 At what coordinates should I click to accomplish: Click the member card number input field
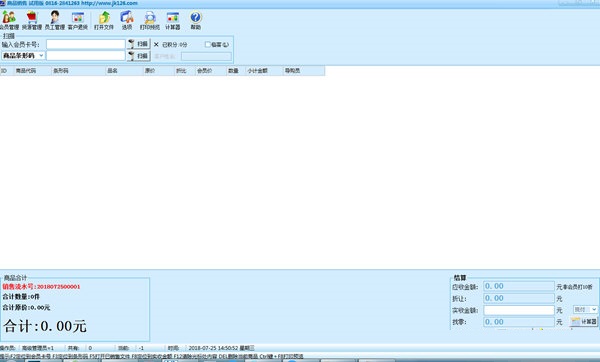86,44
